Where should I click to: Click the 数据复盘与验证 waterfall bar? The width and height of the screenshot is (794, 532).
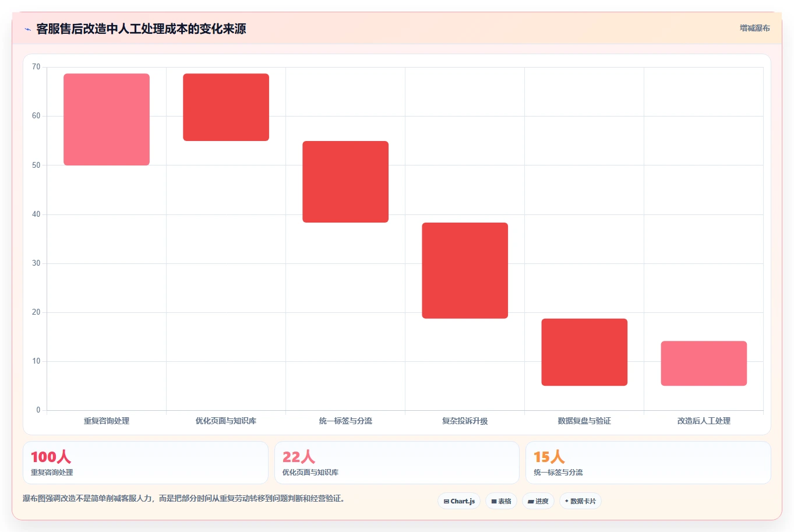click(584, 352)
